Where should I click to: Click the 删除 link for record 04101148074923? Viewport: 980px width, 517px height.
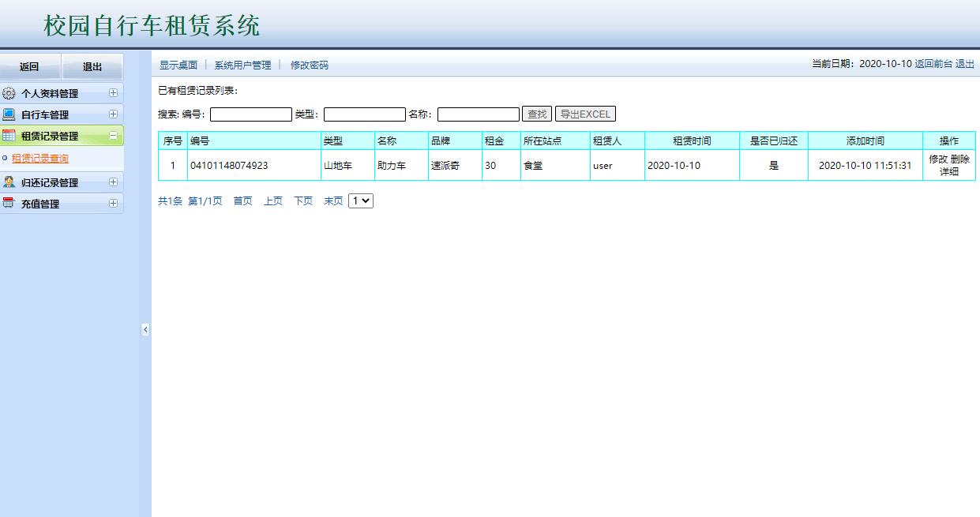(x=961, y=159)
